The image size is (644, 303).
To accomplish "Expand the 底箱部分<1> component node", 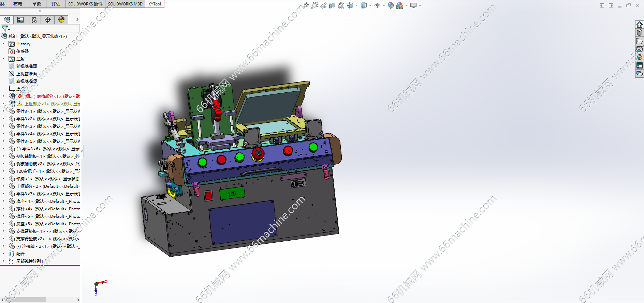I will [x=3, y=96].
